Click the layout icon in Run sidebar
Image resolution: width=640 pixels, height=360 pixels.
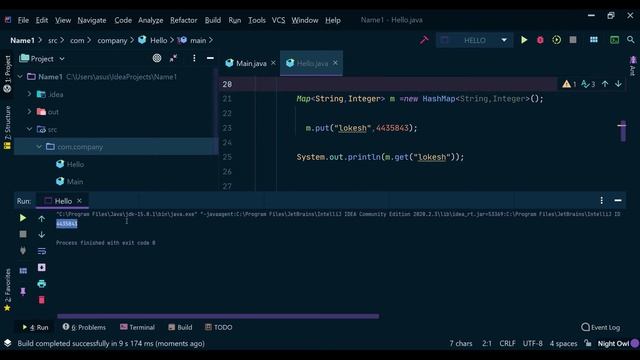tap(23, 271)
